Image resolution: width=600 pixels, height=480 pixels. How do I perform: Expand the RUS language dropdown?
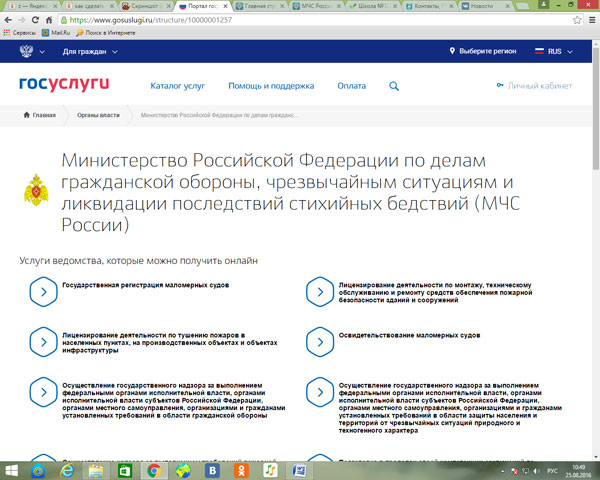[x=554, y=51]
